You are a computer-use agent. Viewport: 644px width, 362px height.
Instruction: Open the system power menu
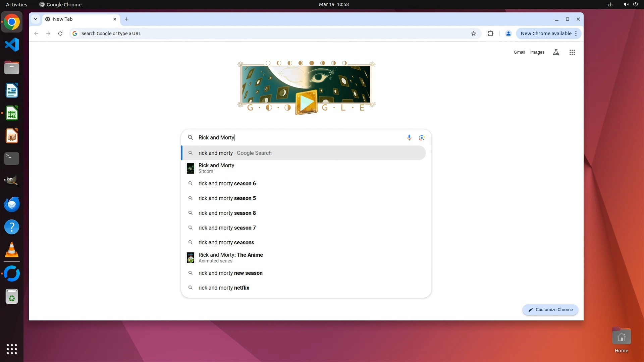pos(635,4)
